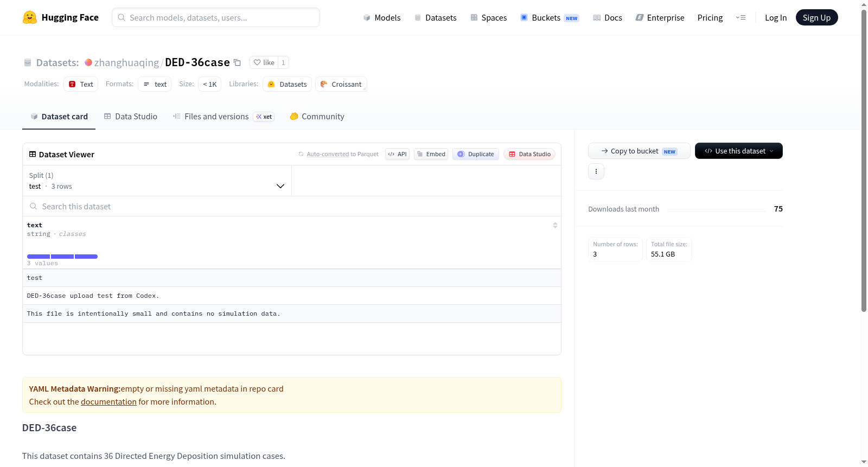Open the three-dot more options menu
Viewport: 868px width, 467px height.
pyautogui.click(x=596, y=171)
